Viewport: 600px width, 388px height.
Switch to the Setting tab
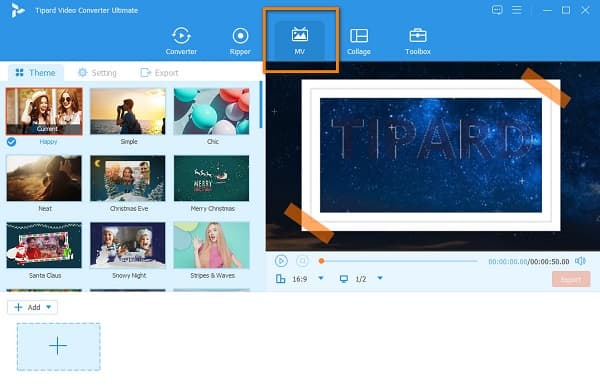pyautogui.click(x=97, y=73)
